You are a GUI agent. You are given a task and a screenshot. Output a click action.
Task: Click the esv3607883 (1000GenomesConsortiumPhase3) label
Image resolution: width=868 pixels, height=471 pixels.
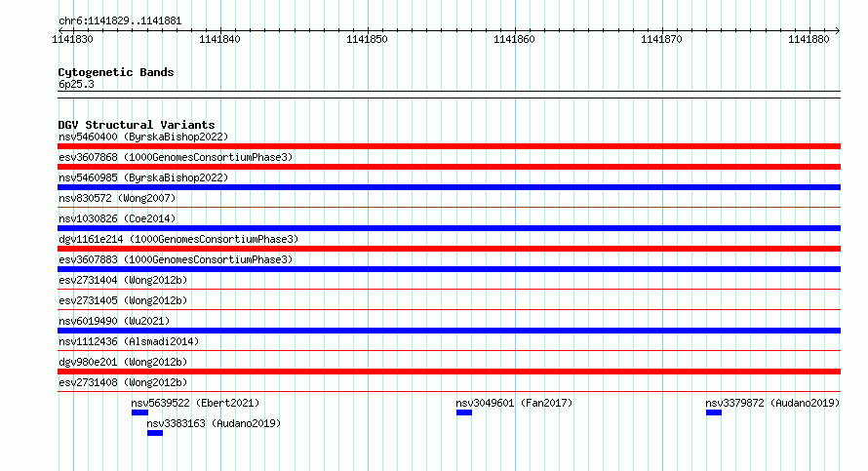tap(176, 259)
